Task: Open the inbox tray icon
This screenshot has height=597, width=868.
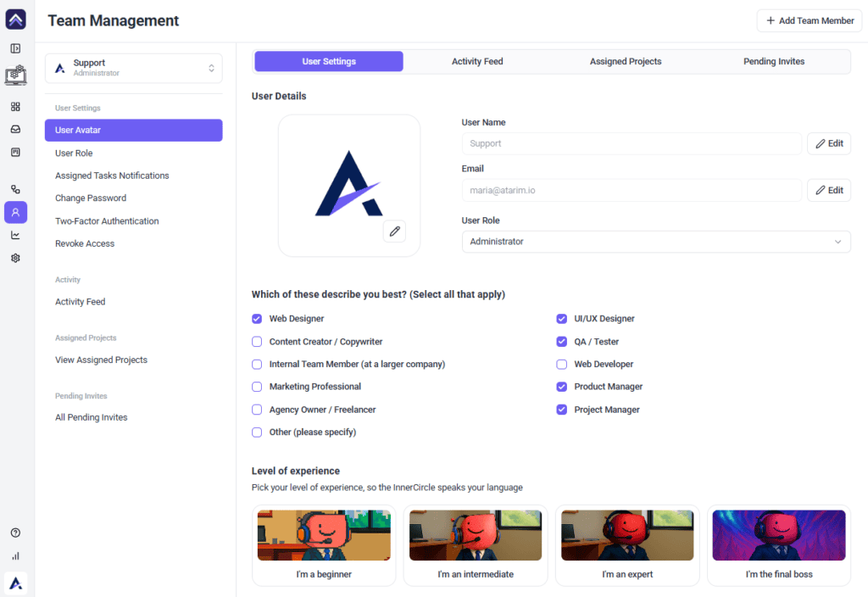Action: click(x=15, y=129)
